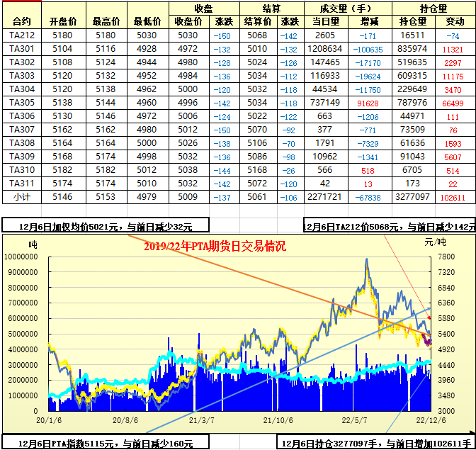Image resolution: width=476 pixels, height=450 pixels.
Task: Click the TA212 contract cell
Action: pos(21,35)
